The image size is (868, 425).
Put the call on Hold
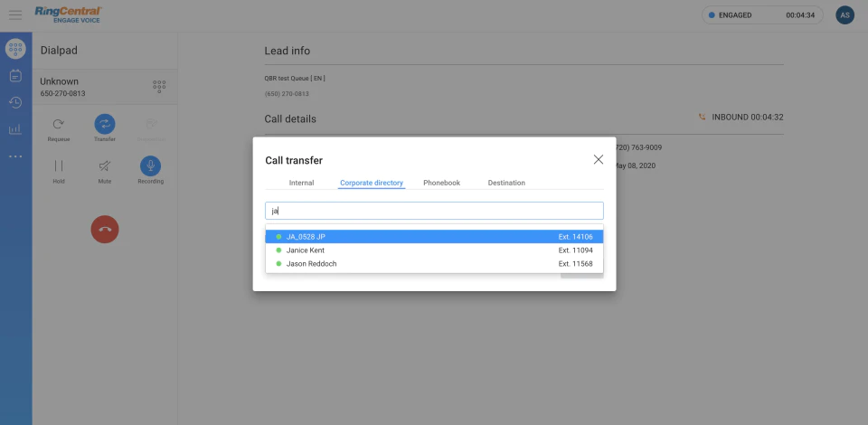tap(59, 166)
